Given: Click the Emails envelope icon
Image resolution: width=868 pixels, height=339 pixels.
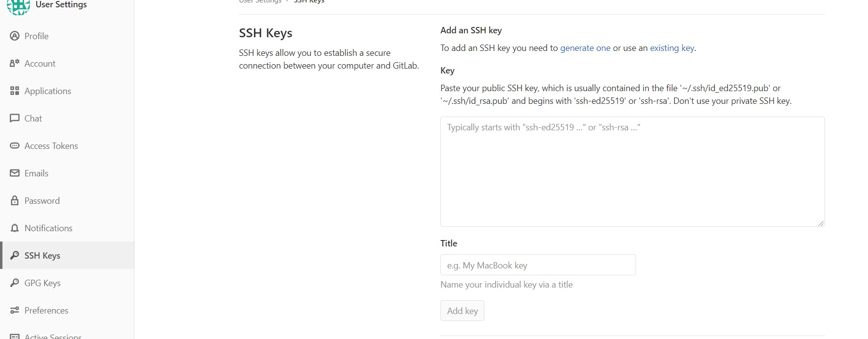Looking at the screenshot, I should coord(15,173).
